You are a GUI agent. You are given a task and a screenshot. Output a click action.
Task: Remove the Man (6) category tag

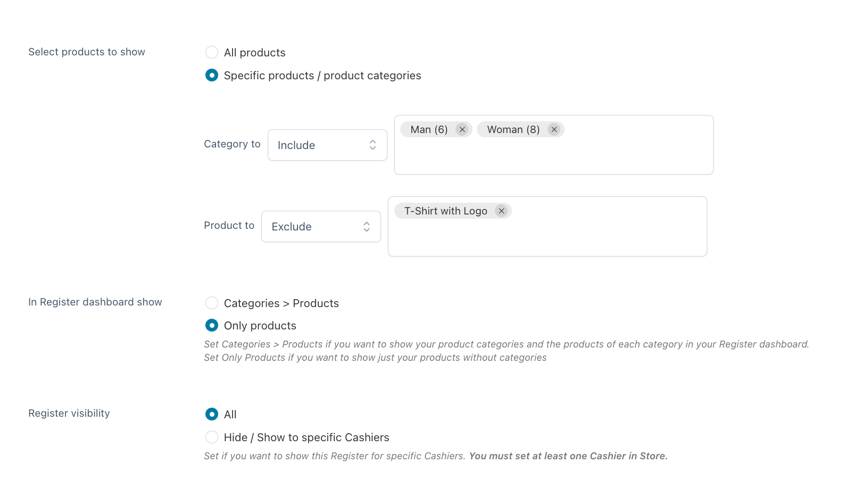click(462, 129)
